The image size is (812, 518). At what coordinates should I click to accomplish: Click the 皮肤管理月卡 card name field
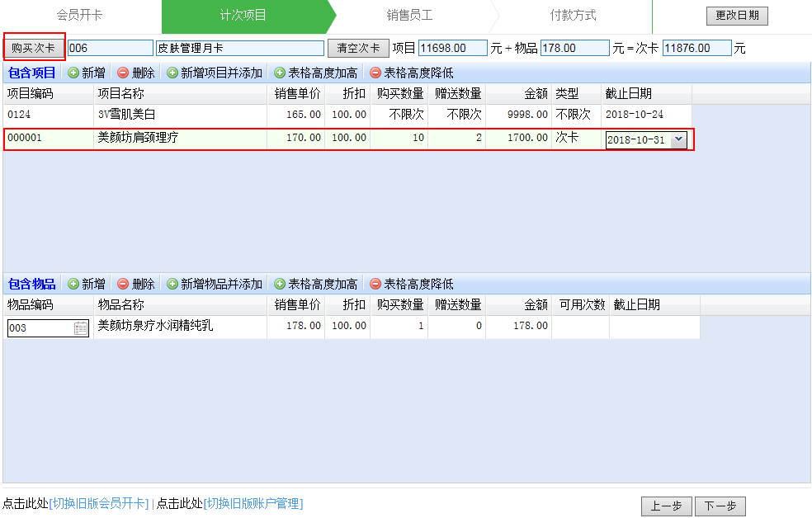[240, 49]
